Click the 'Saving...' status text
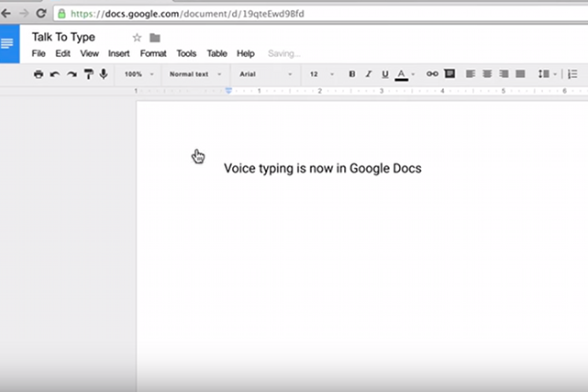The height and width of the screenshot is (392, 588). click(x=283, y=53)
